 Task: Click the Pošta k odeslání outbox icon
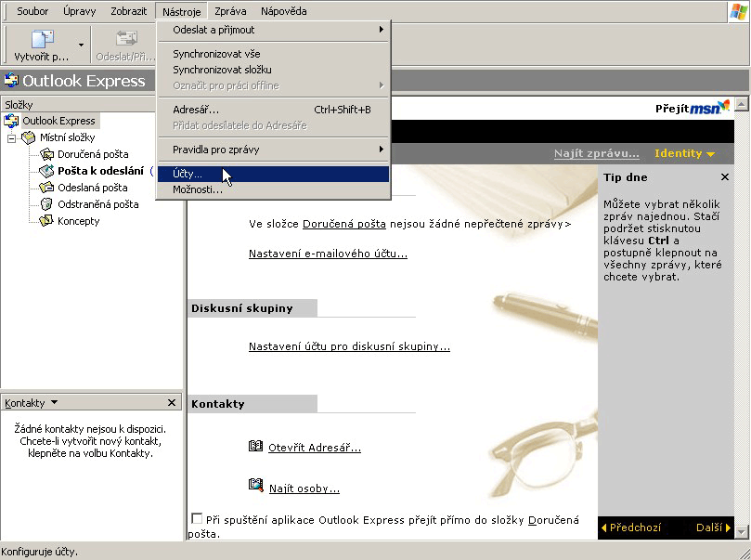[x=46, y=171]
